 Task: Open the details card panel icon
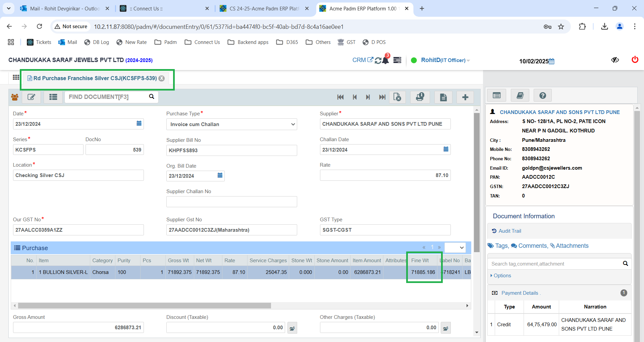[x=497, y=96]
